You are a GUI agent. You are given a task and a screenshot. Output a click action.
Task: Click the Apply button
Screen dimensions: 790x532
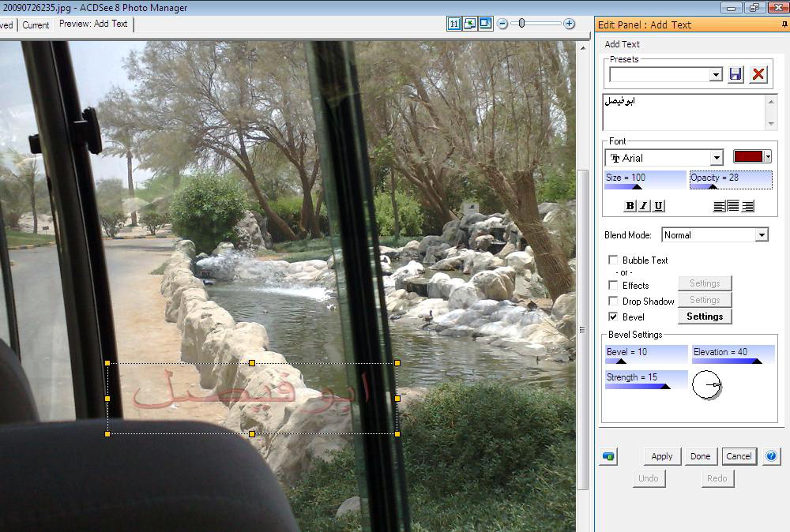click(661, 456)
